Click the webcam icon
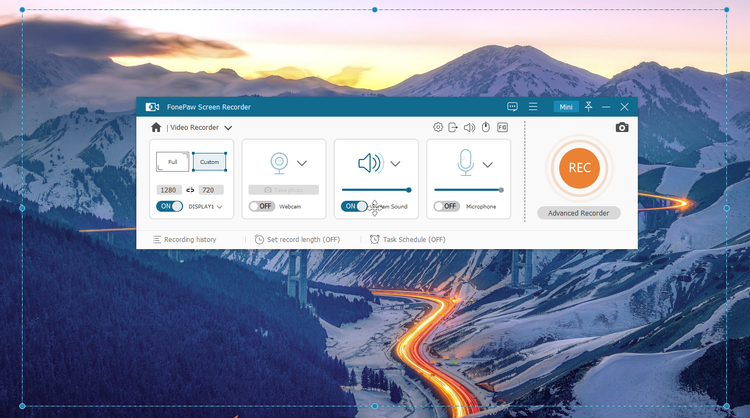 pyautogui.click(x=279, y=163)
